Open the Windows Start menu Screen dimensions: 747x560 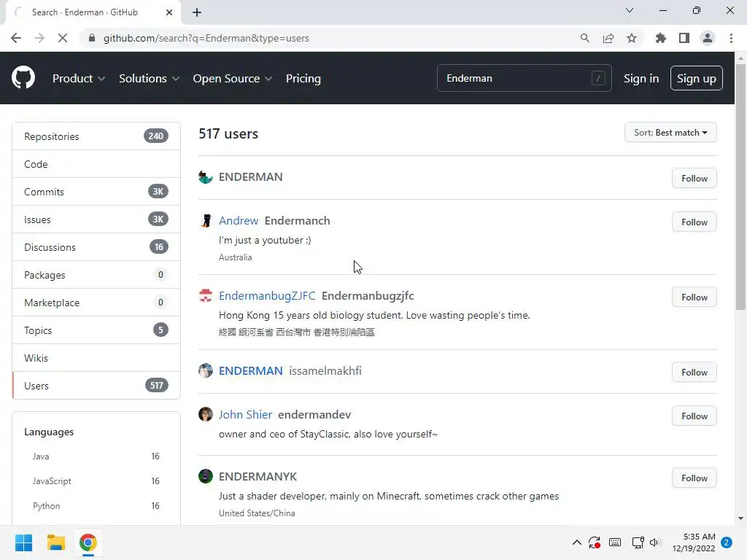[x=23, y=542]
